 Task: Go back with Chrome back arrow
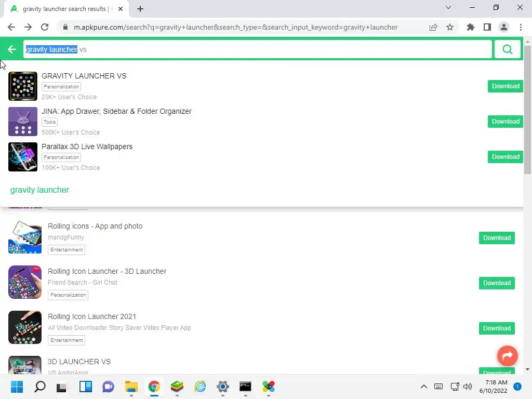[x=11, y=27]
